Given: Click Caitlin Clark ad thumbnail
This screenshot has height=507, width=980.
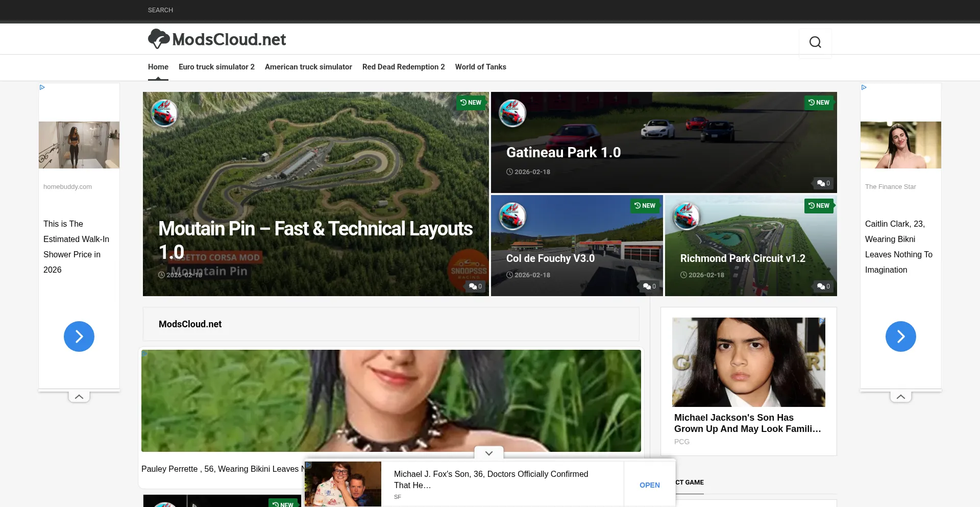Looking at the screenshot, I should click(x=901, y=145).
